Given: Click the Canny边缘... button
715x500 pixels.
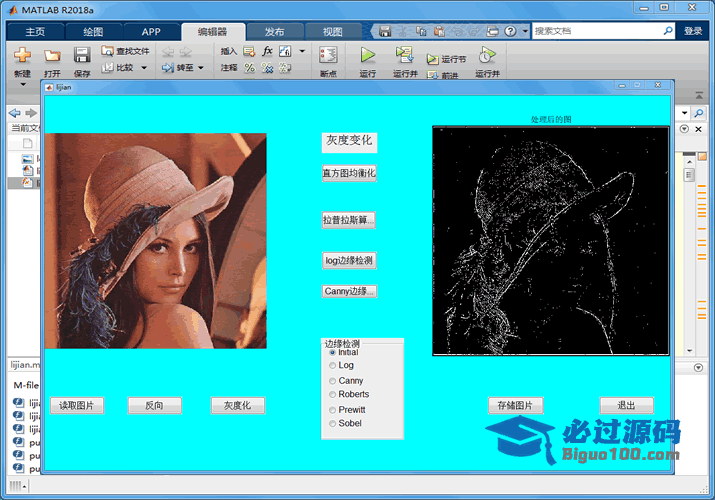Looking at the screenshot, I should click(349, 291).
